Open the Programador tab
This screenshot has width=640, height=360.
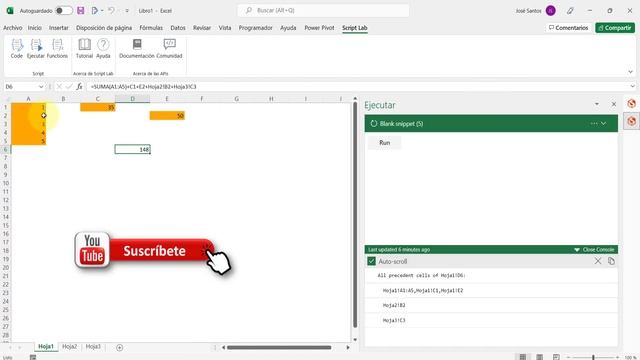[x=256, y=28]
